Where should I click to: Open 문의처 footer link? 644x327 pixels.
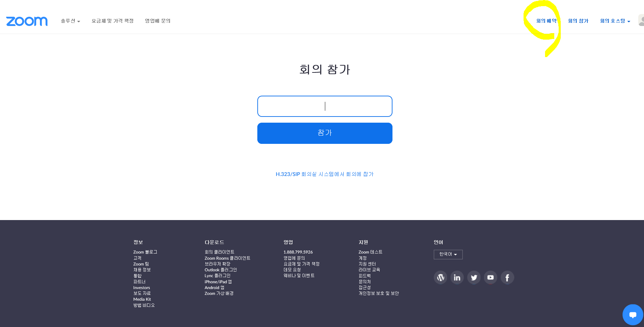click(x=364, y=282)
